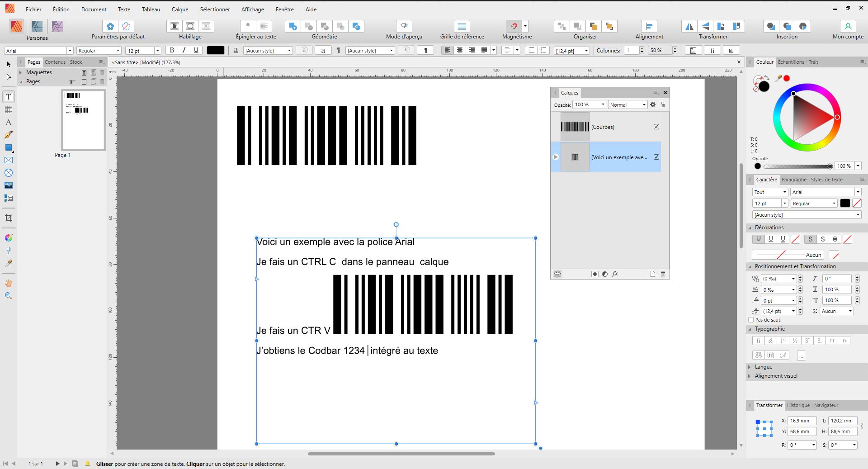Open the Affichage menu
868x469 pixels.
click(253, 9)
